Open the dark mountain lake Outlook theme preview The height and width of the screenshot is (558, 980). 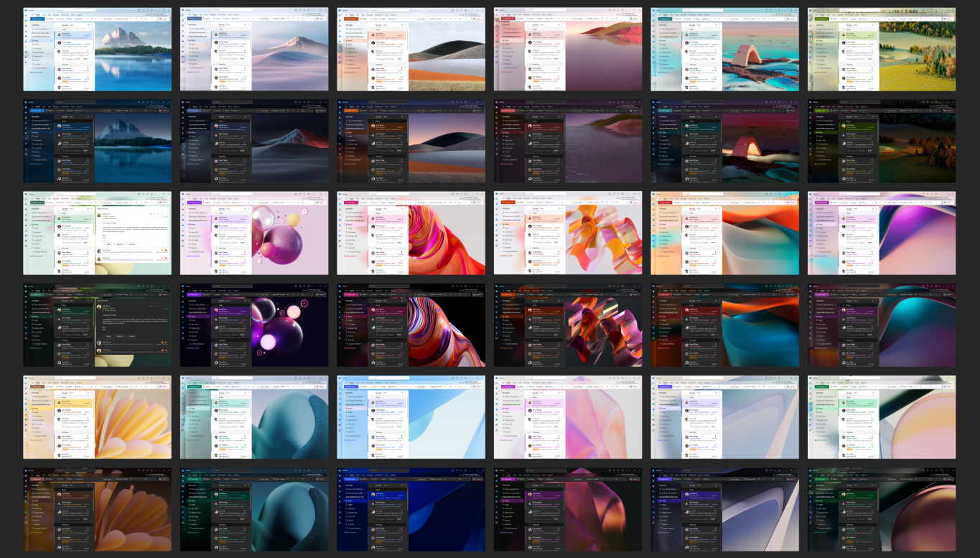pos(98,141)
